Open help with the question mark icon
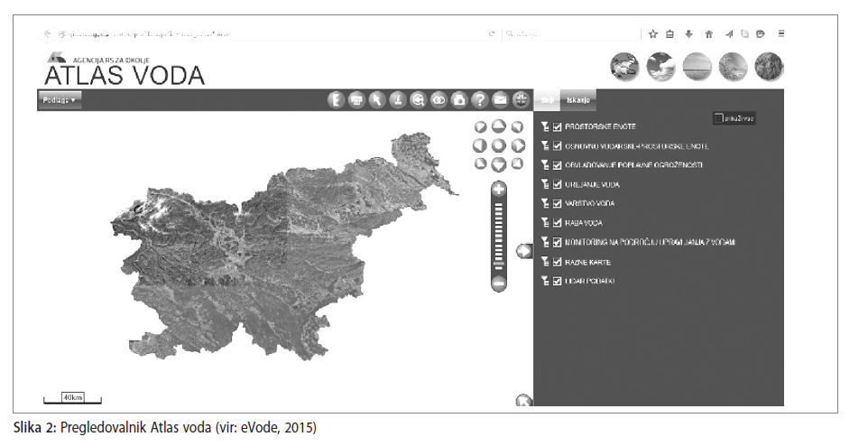The height and width of the screenshot is (446, 868). pyautogui.click(x=480, y=99)
